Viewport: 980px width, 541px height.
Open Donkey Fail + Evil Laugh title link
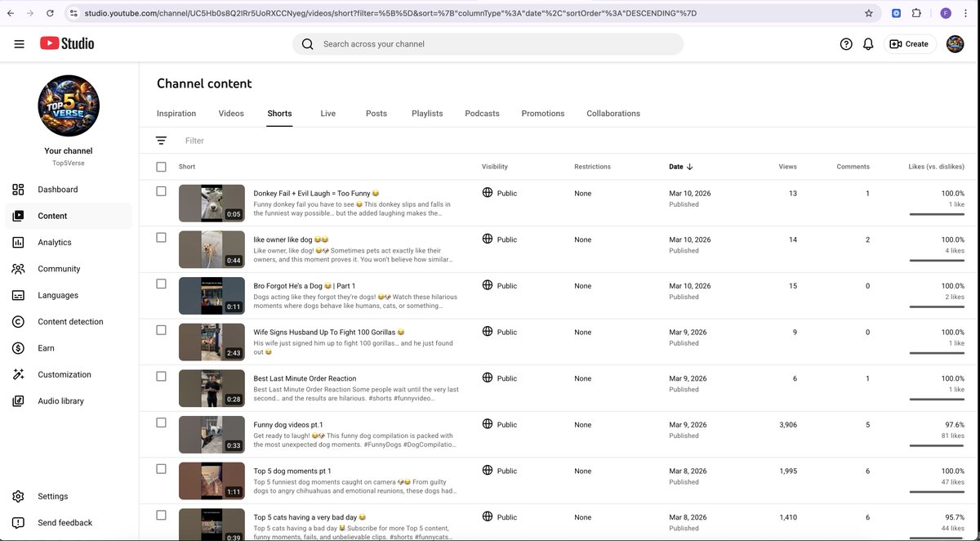pos(316,193)
